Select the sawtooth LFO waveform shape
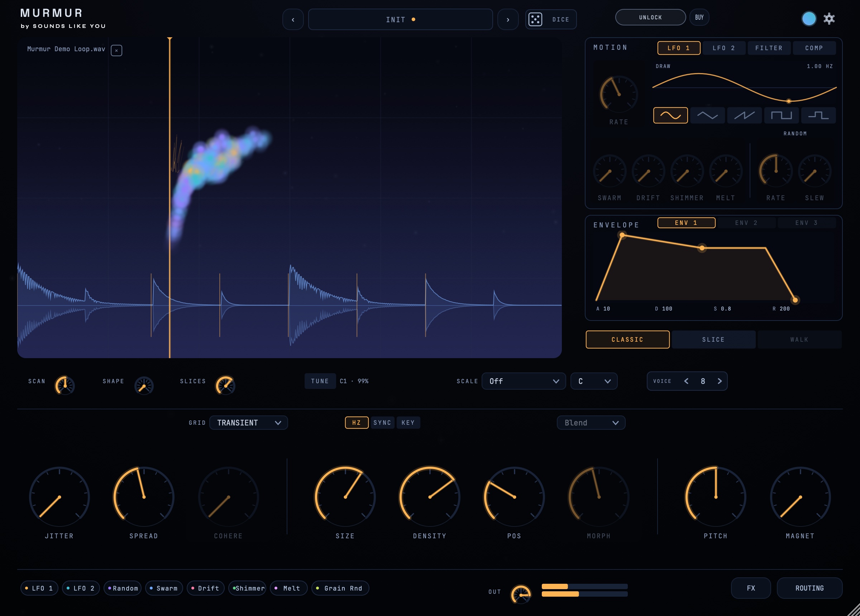The image size is (860, 616). point(744,115)
